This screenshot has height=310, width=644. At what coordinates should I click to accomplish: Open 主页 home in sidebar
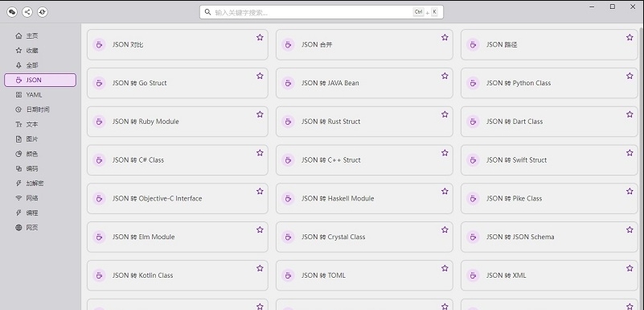coord(40,35)
